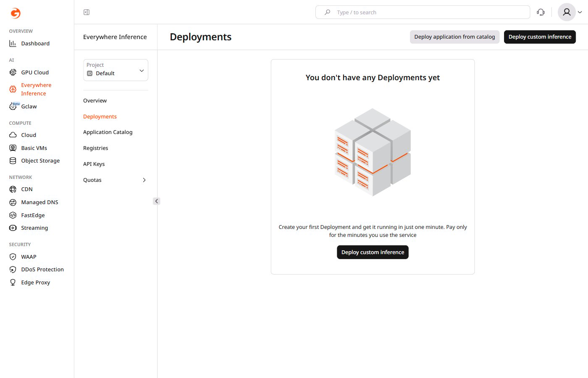Click the CDN globe icon
This screenshot has height=378, width=588.
tap(13, 189)
